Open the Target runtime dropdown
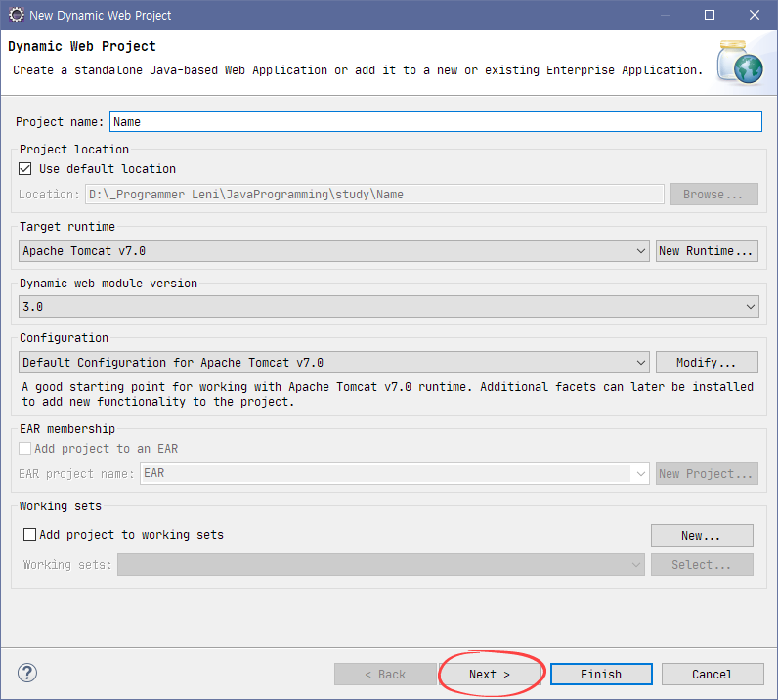The height and width of the screenshot is (700, 778). coord(334,250)
